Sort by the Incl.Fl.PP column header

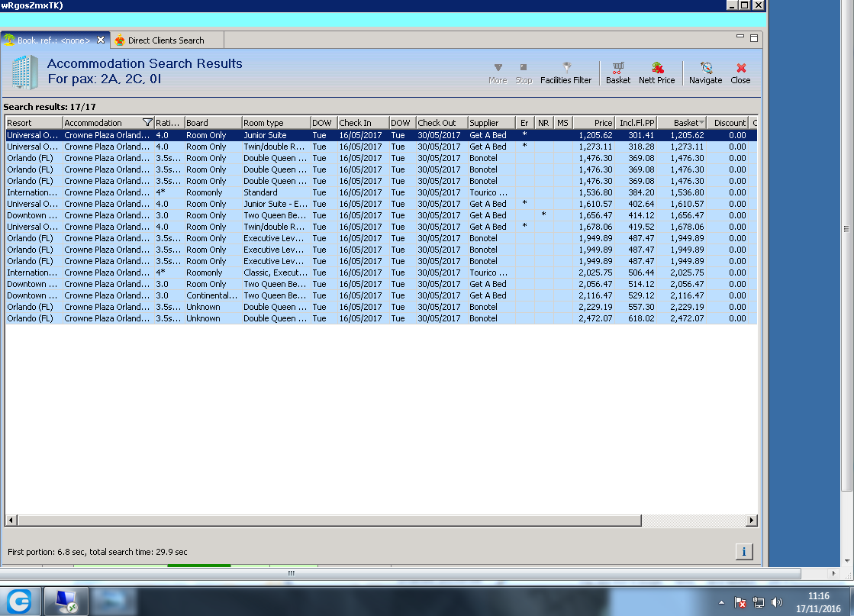[636, 123]
